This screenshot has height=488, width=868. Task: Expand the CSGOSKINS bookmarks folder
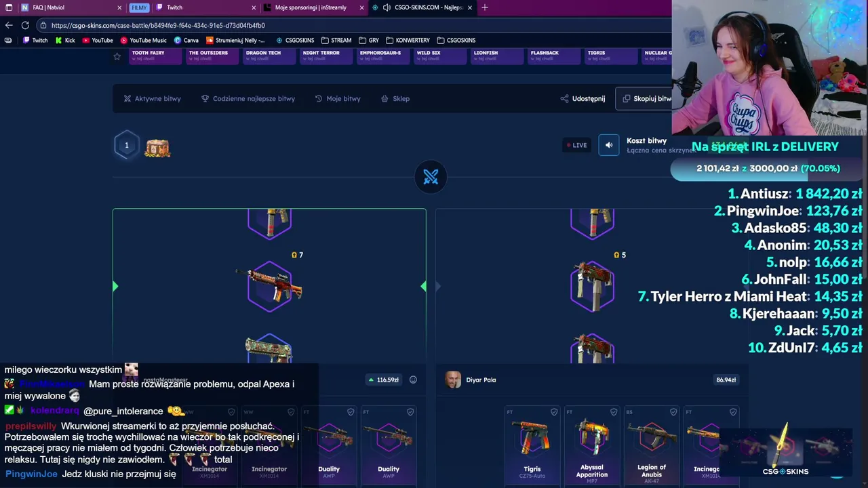[x=456, y=40]
